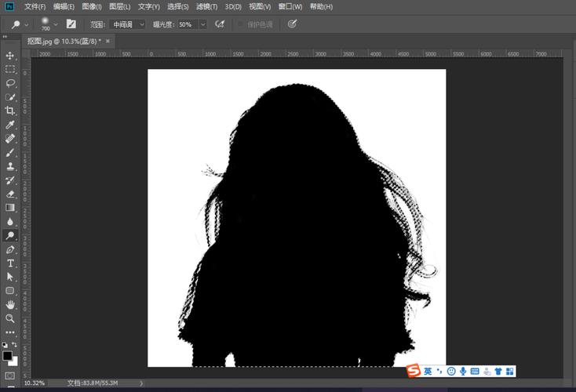Select the Rounded Rectangle shape tool

[10, 291]
